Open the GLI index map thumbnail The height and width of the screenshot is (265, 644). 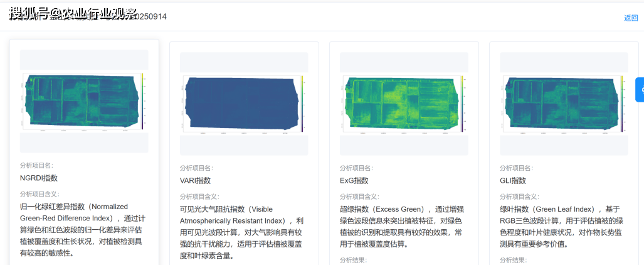(x=560, y=101)
